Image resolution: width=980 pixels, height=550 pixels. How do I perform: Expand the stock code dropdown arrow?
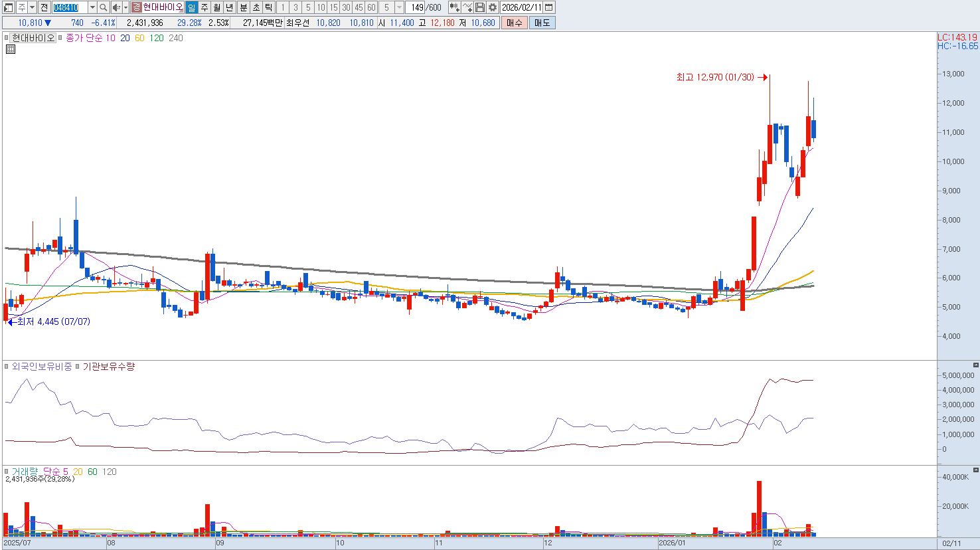(x=92, y=7)
